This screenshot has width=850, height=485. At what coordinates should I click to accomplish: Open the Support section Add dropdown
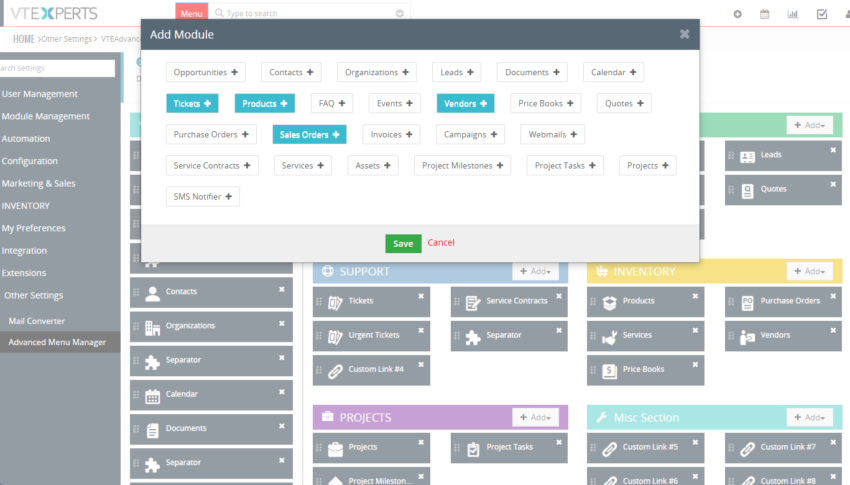pos(535,271)
